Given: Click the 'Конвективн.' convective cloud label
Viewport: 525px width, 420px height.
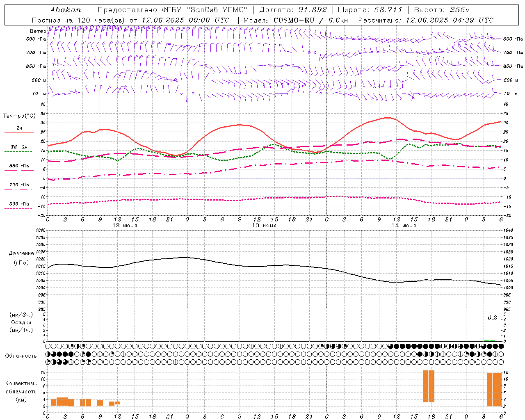Looking at the screenshot, I should pos(21,383).
